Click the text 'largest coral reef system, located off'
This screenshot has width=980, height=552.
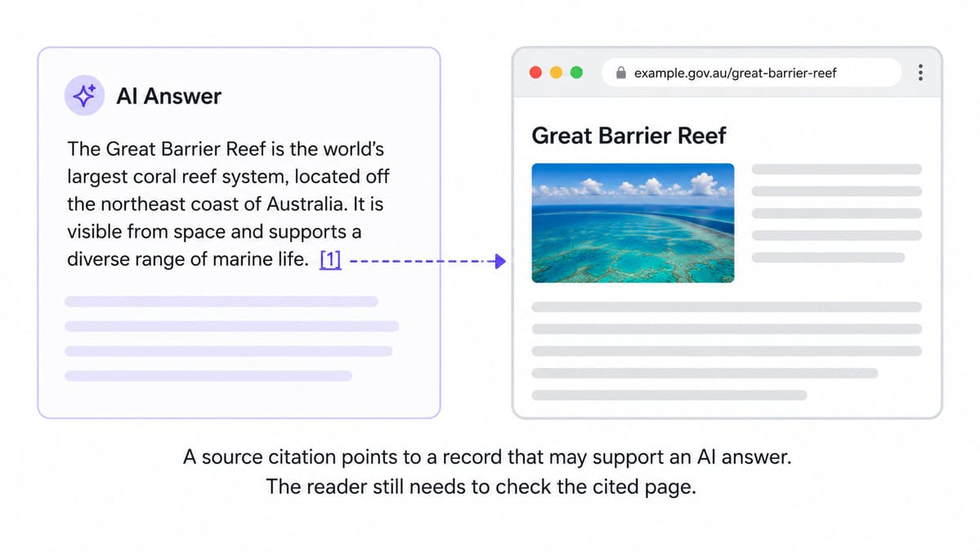tap(228, 177)
